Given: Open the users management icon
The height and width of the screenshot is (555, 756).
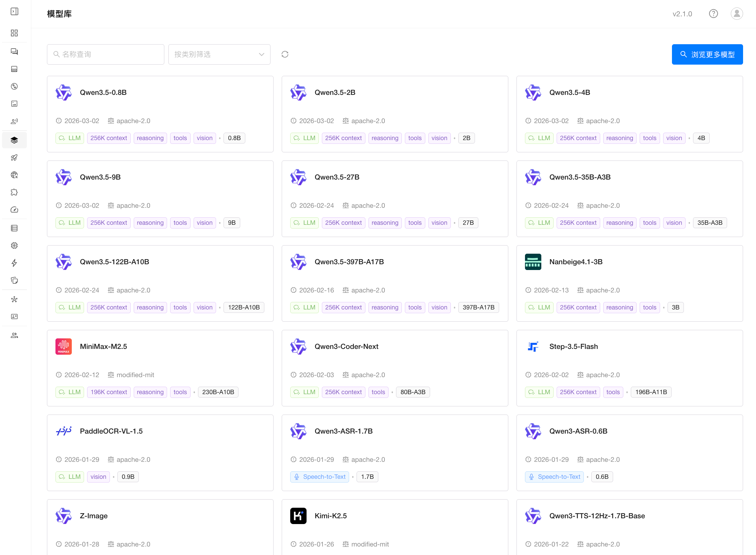Looking at the screenshot, I should coord(14,335).
